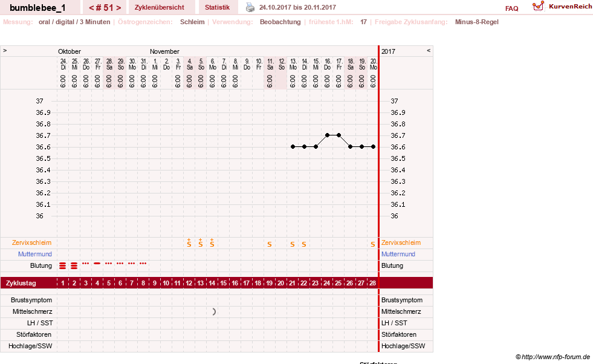Screen dimensions: 593x364
Task: Click the Minus-8-Regel value
Action: 476,22
